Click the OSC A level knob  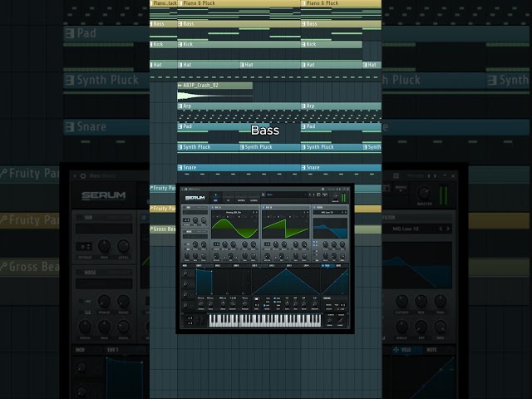pos(254,257)
